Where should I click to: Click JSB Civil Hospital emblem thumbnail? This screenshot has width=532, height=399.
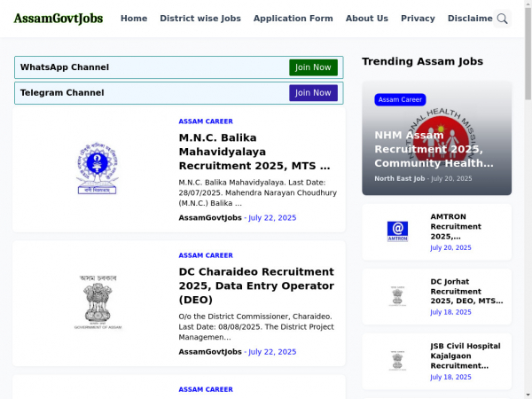(397, 361)
